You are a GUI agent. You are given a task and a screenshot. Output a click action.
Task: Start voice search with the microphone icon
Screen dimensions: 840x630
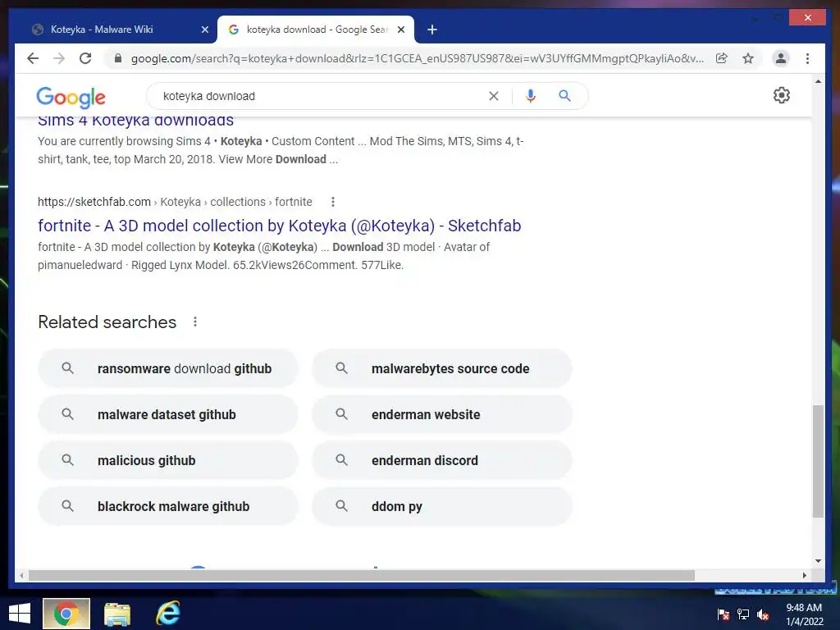531,96
